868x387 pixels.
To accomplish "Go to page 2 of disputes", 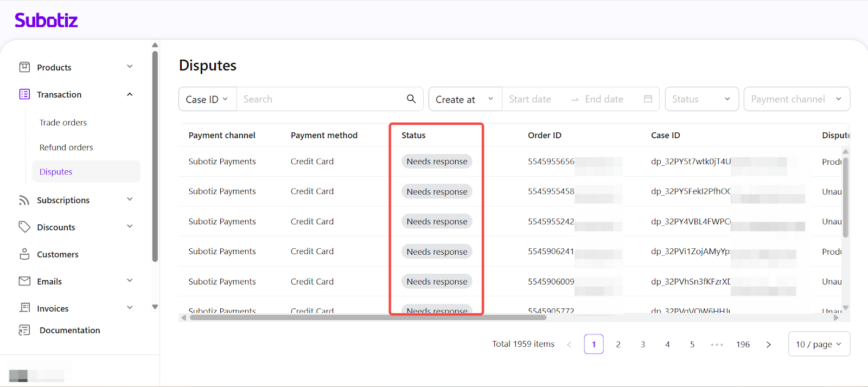I will tap(618, 344).
